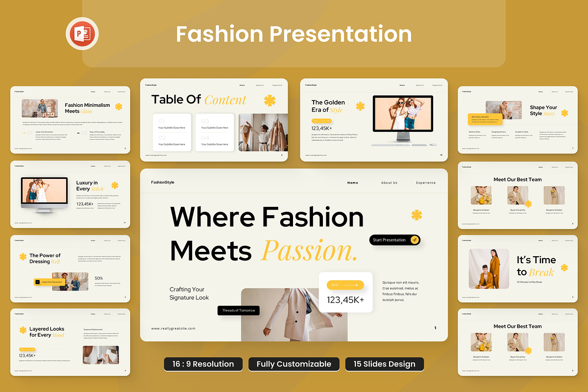Select About Us on the Golden Era slide
588x392 pixels.
click(420, 85)
